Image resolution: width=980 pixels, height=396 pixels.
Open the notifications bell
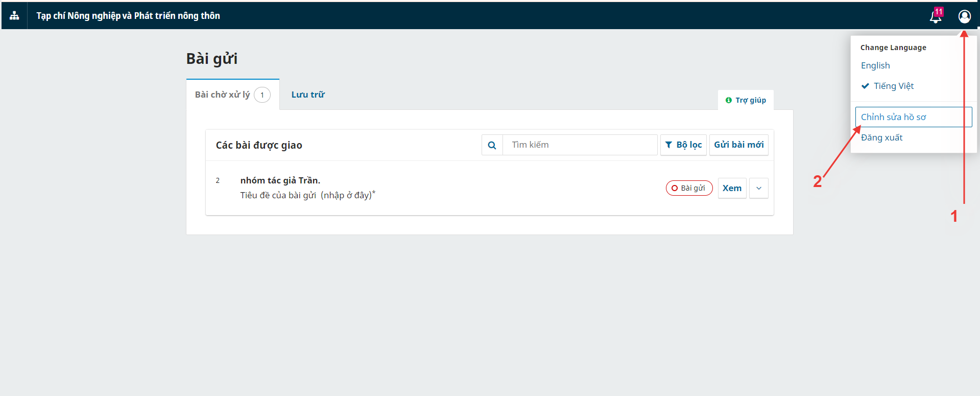pyautogui.click(x=935, y=18)
